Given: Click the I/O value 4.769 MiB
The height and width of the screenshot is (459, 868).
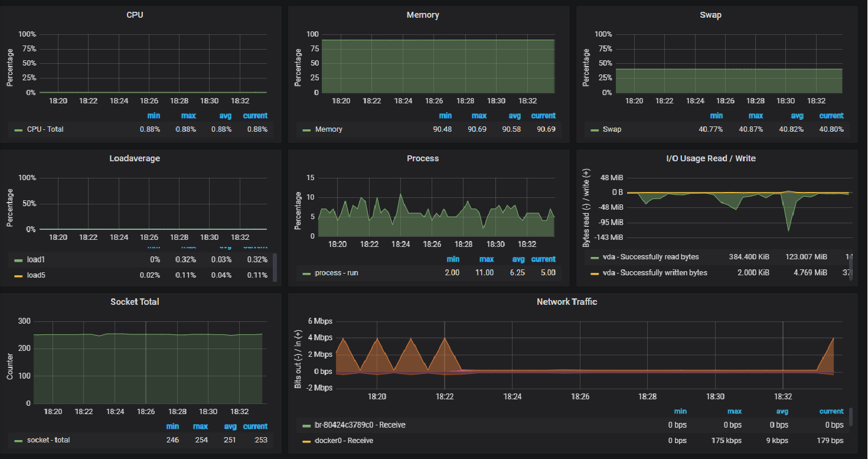Looking at the screenshot, I should tap(810, 272).
